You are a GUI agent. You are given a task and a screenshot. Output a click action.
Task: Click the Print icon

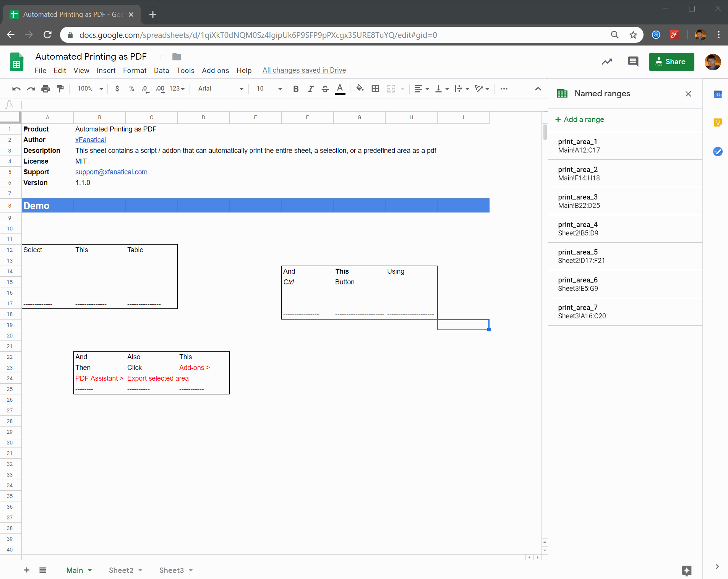click(45, 89)
